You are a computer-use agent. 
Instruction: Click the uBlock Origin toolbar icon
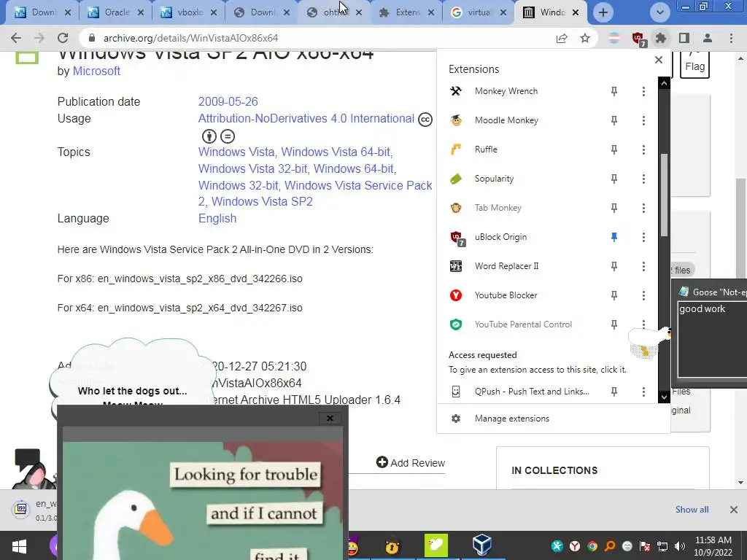click(638, 39)
